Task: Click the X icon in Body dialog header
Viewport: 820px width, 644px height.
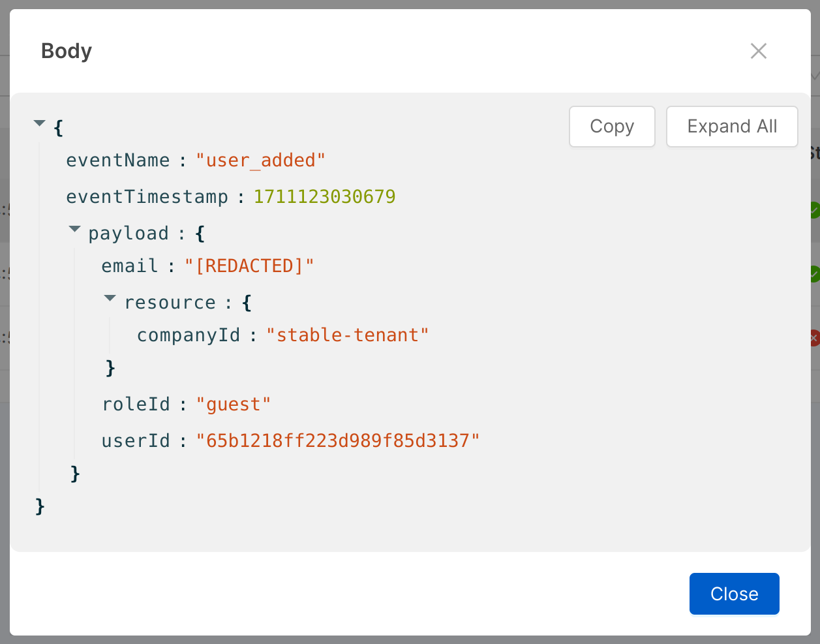Action: pyautogui.click(x=758, y=51)
